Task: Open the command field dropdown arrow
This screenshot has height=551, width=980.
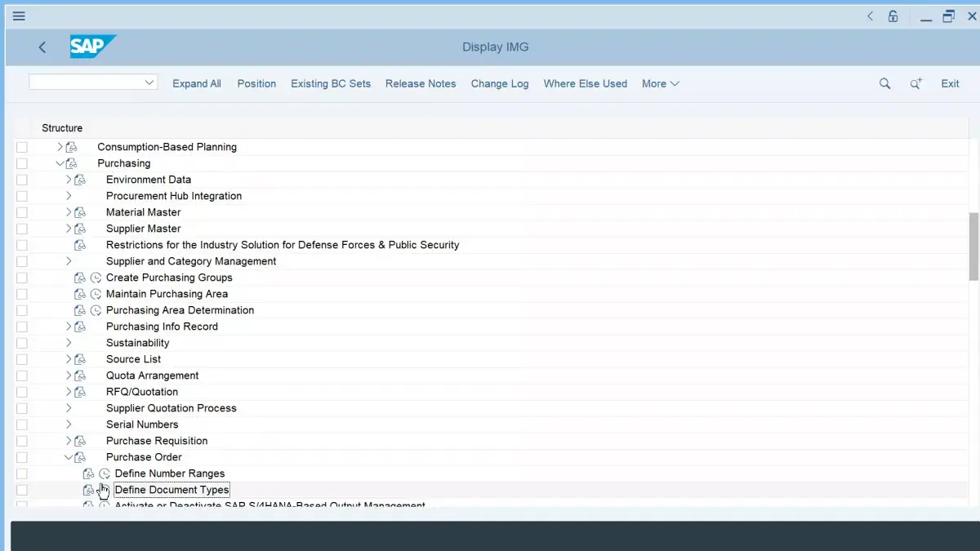Action: click(149, 82)
